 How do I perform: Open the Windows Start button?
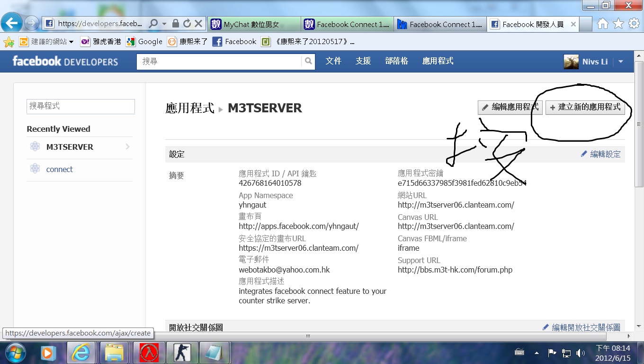(16, 353)
